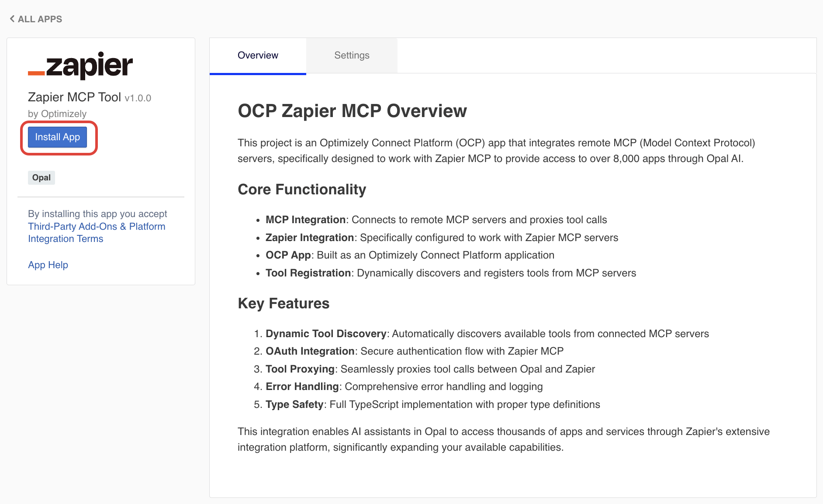
Task: Click the v1.0.0 version label
Action: click(138, 98)
